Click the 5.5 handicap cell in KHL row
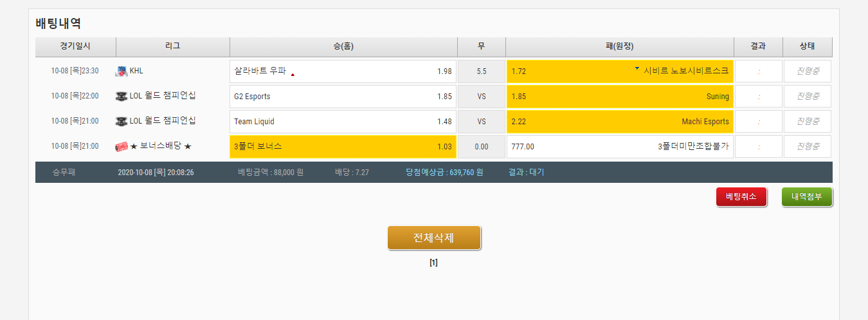Viewport: 868px width, 320px height. (482, 71)
